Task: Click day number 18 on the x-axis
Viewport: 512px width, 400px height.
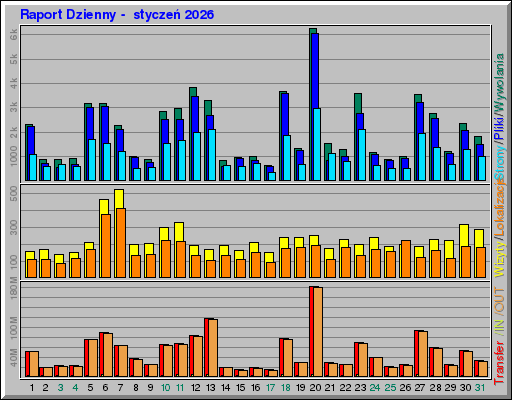Action: click(x=286, y=388)
